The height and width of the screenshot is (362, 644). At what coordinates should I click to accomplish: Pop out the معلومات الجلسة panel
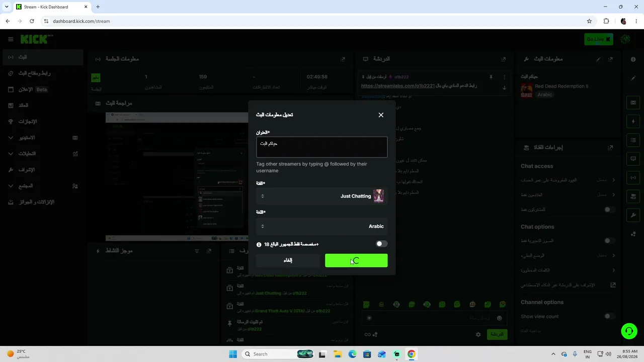coord(343,59)
